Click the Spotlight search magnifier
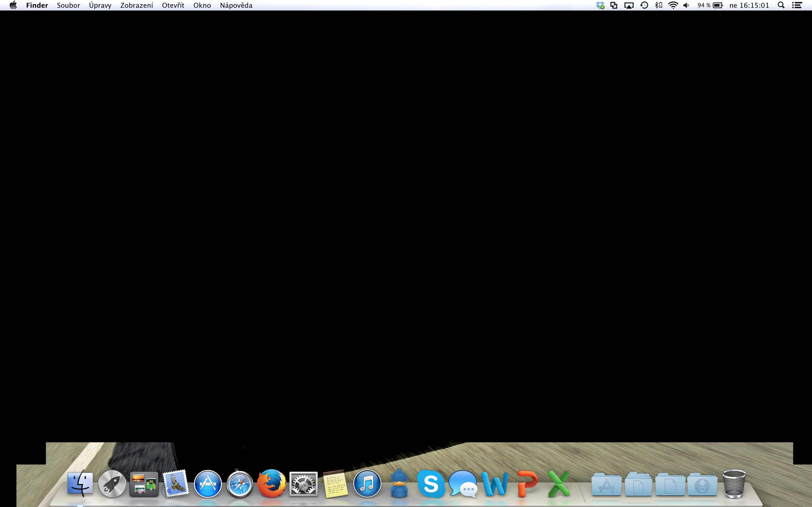Viewport: 812px width, 507px height. [781, 5]
